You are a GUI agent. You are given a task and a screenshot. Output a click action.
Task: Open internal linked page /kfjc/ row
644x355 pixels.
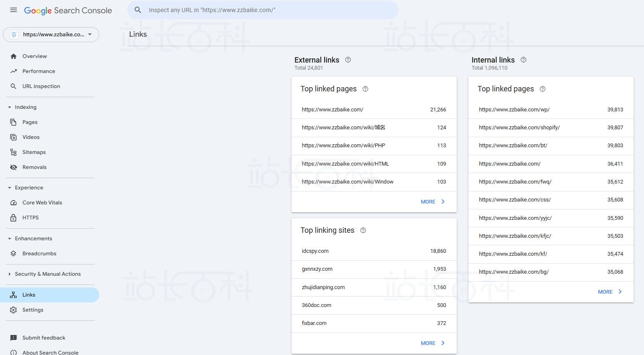(x=551, y=236)
